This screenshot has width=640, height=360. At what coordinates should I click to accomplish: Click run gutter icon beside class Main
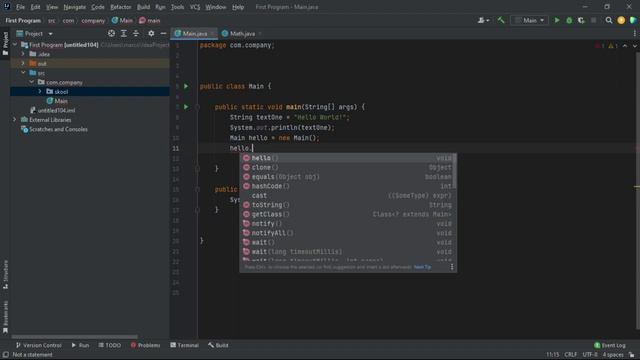(186, 86)
